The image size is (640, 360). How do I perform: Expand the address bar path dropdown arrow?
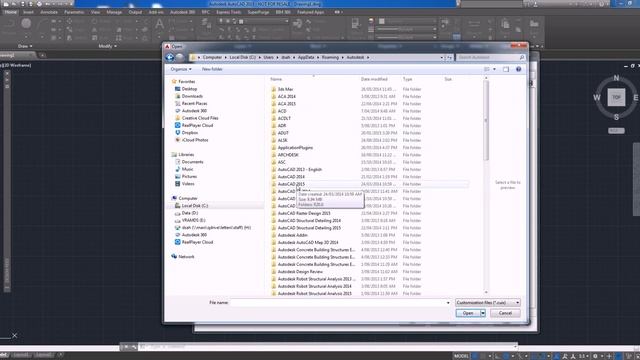(442, 58)
